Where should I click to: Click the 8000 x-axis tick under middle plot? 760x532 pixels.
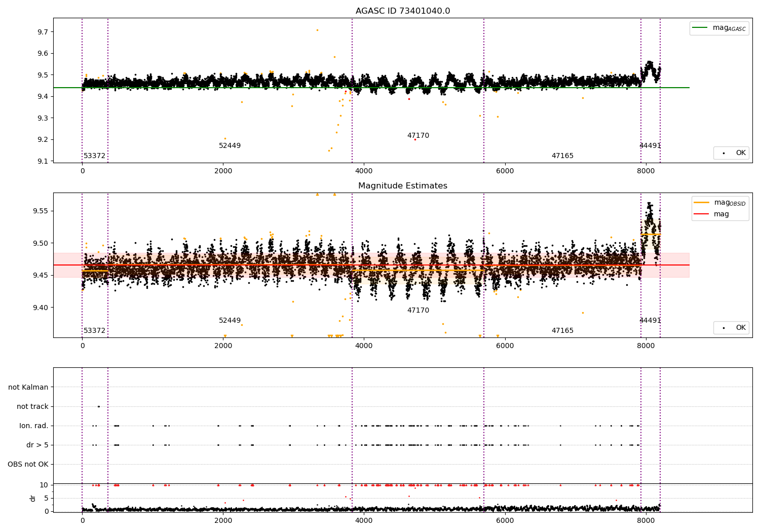645,346
